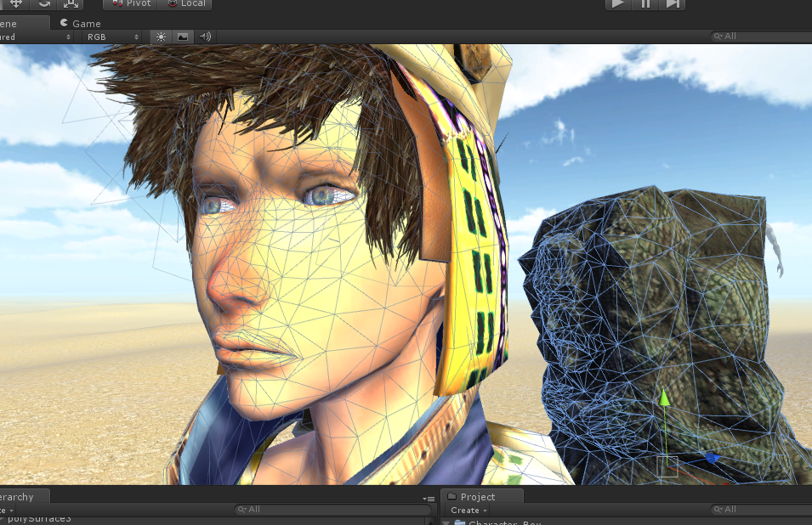
Task: Click the Hierarchy search field
Action: point(332,510)
